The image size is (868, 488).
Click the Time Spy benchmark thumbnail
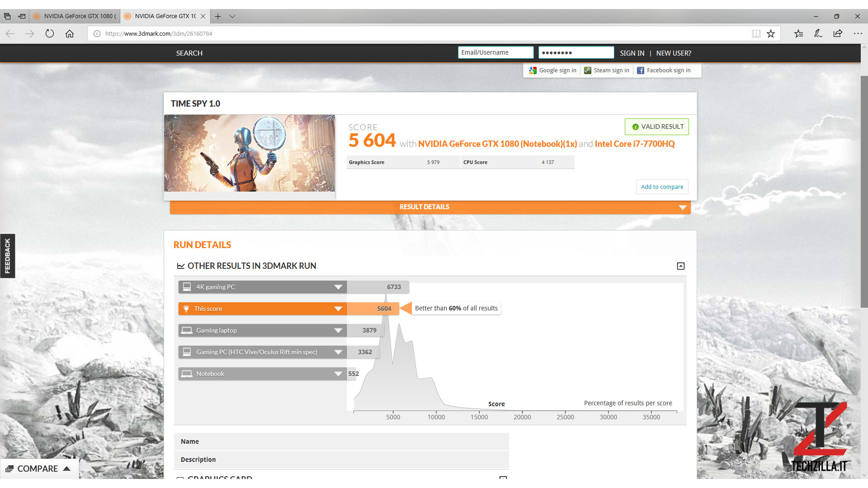click(x=250, y=153)
